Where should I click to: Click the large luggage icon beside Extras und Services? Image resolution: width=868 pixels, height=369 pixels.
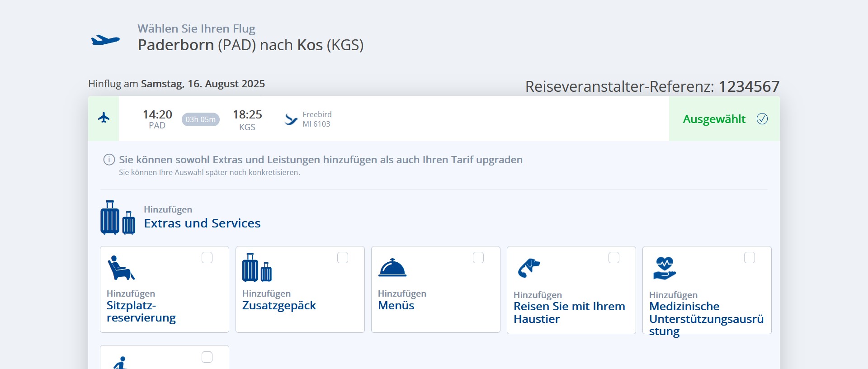coord(118,218)
